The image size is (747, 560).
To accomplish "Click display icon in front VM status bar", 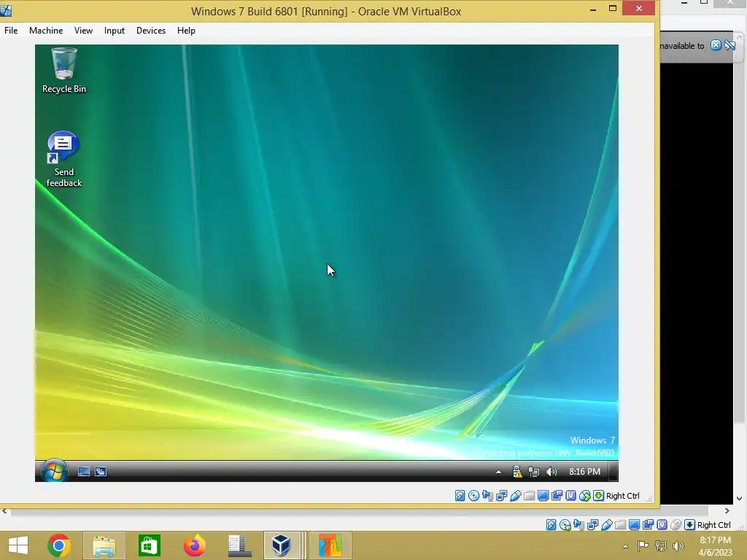I will (x=543, y=496).
